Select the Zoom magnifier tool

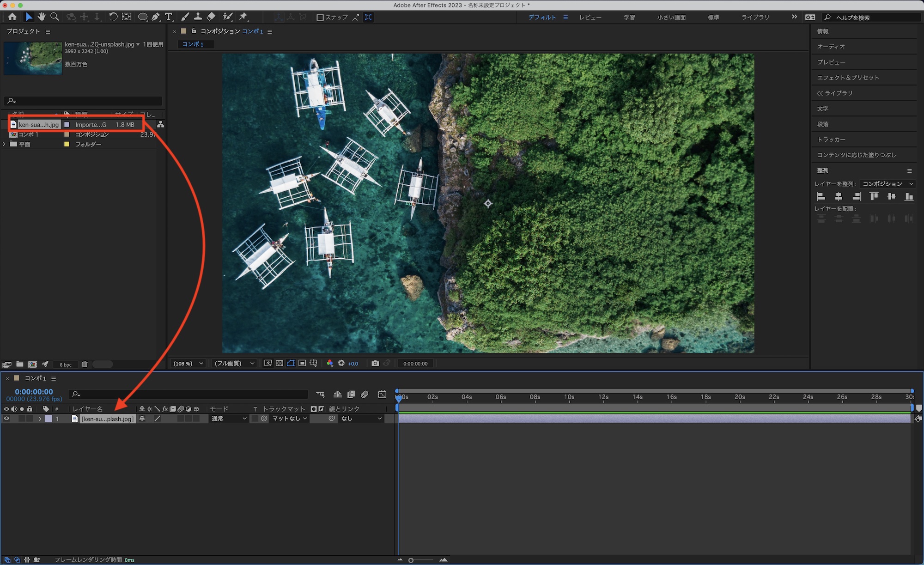55,17
